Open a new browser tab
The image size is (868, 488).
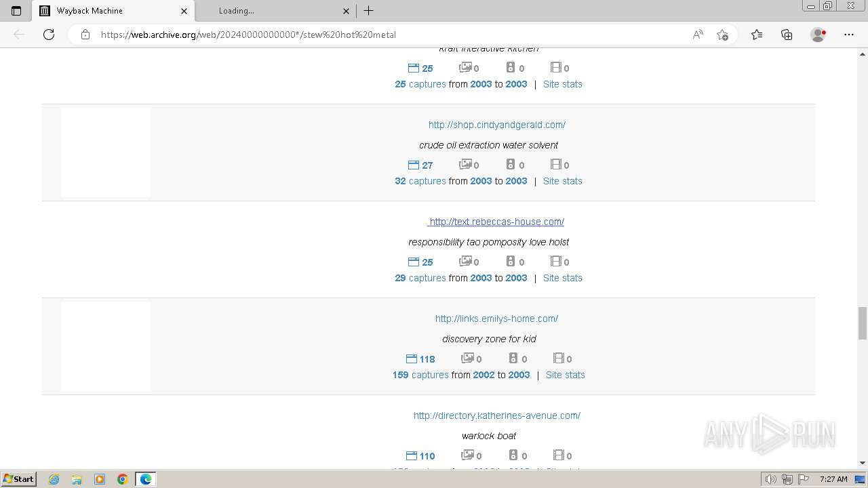[368, 11]
